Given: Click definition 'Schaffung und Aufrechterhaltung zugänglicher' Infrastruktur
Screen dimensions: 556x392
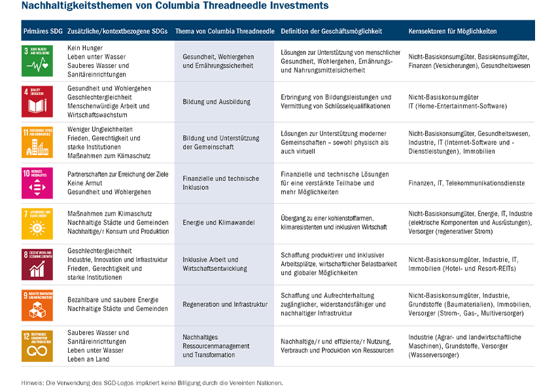Looking at the screenshot, I should point(334,304).
